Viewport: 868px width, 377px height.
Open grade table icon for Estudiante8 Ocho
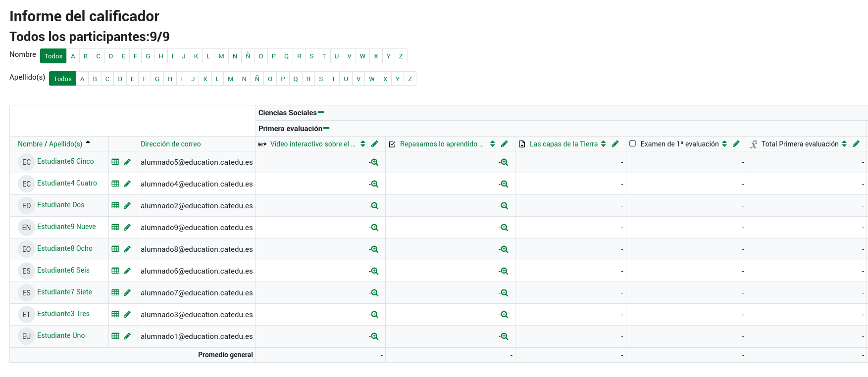[x=115, y=249]
